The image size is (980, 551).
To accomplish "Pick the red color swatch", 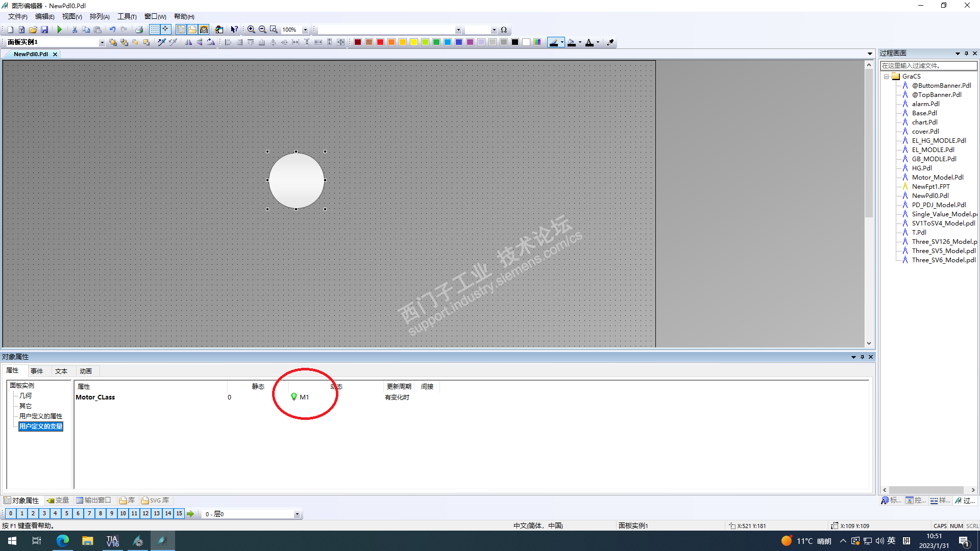I will (x=380, y=42).
